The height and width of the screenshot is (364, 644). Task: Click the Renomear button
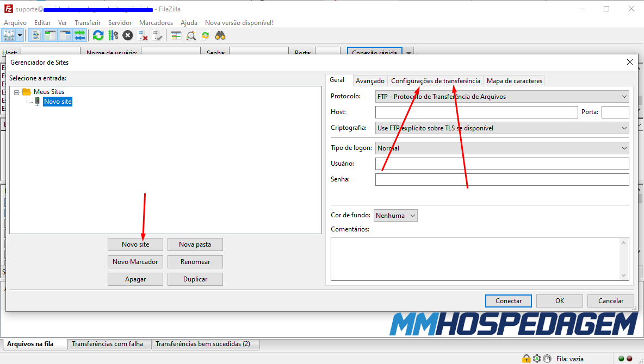(195, 262)
